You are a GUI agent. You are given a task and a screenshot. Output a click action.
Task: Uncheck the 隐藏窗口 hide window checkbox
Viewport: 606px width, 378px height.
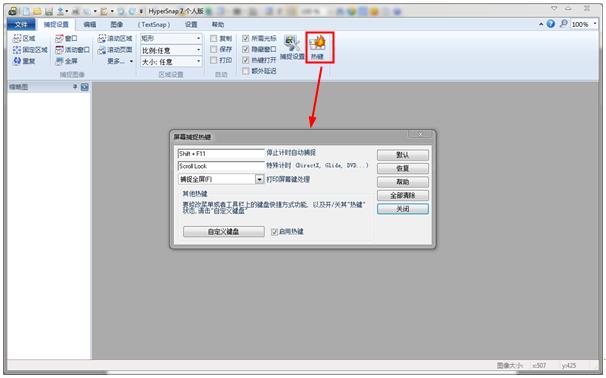245,49
